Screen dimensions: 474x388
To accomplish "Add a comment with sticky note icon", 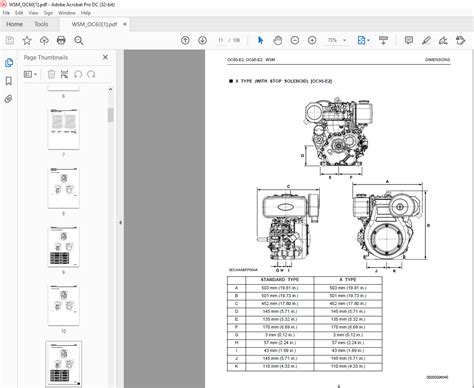I will (409, 40).
